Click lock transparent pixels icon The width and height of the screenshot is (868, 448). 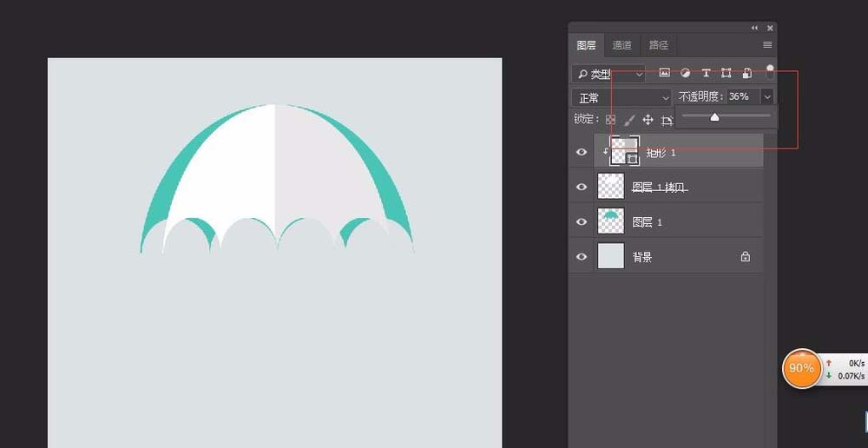click(610, 120)
